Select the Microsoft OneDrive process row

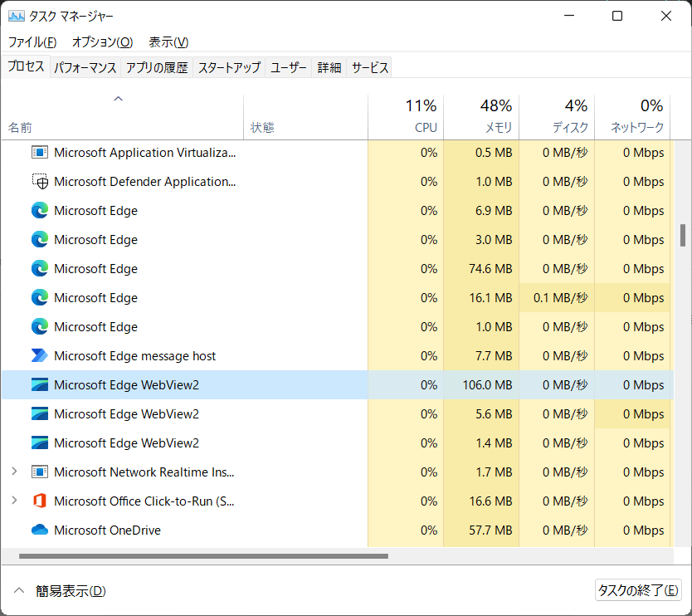(338, 530)
